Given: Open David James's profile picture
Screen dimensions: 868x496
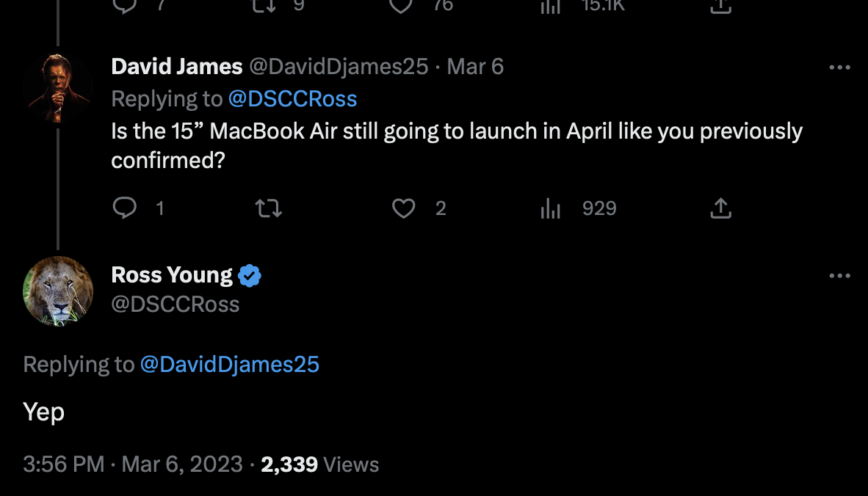Looking at the screenshot, I should click(58, 88).
